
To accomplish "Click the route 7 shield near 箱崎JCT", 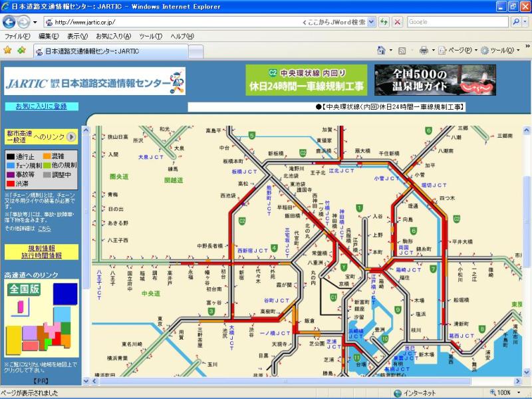I will tap(433, 269).
